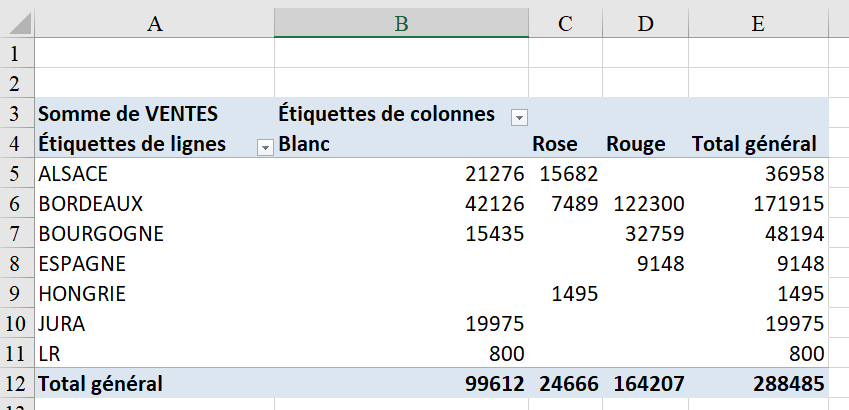Image resolution: width=849 pixels, height=410 pixels.
Task: Select column E header
Action: point(758,24)
